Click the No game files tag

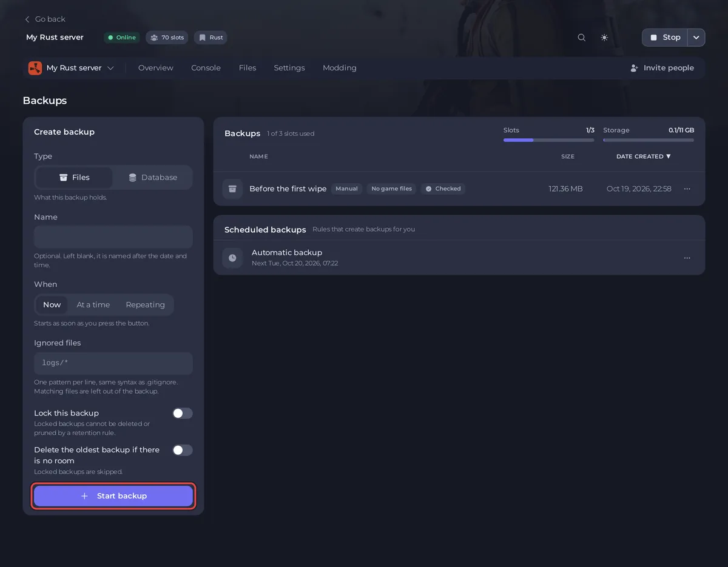[x=391, y=189]
